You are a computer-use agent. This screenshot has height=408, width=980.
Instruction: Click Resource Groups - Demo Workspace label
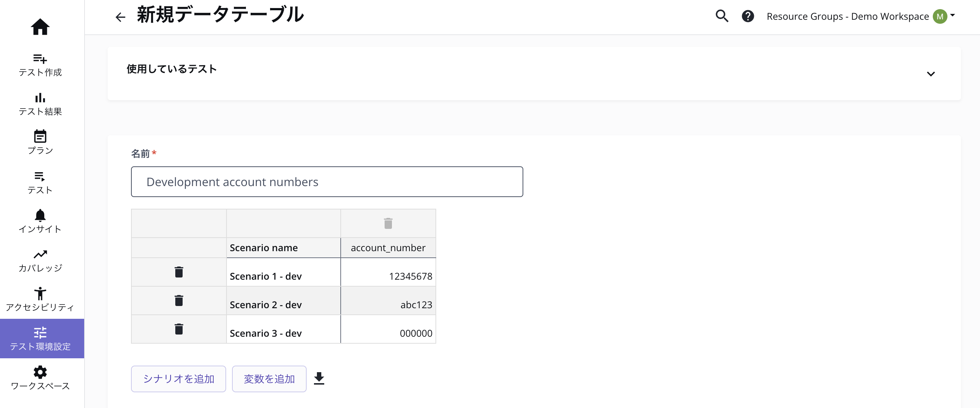pos(848,16)
